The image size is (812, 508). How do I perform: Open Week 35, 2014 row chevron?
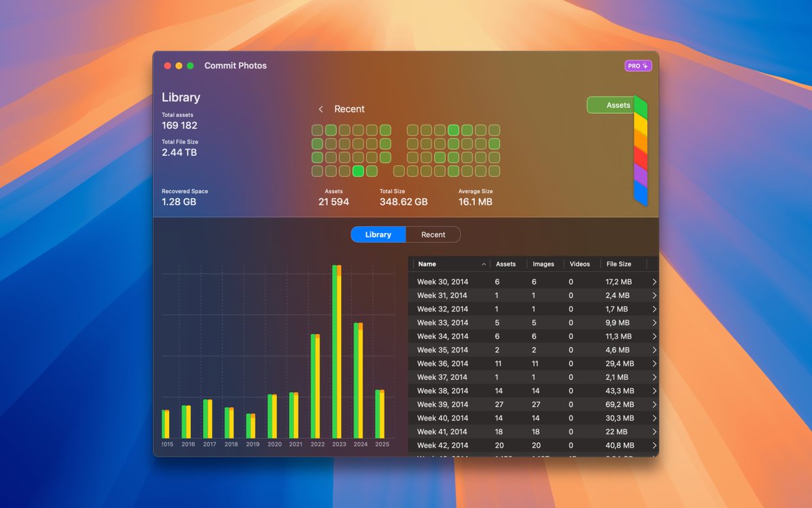(x=654, y=350)
